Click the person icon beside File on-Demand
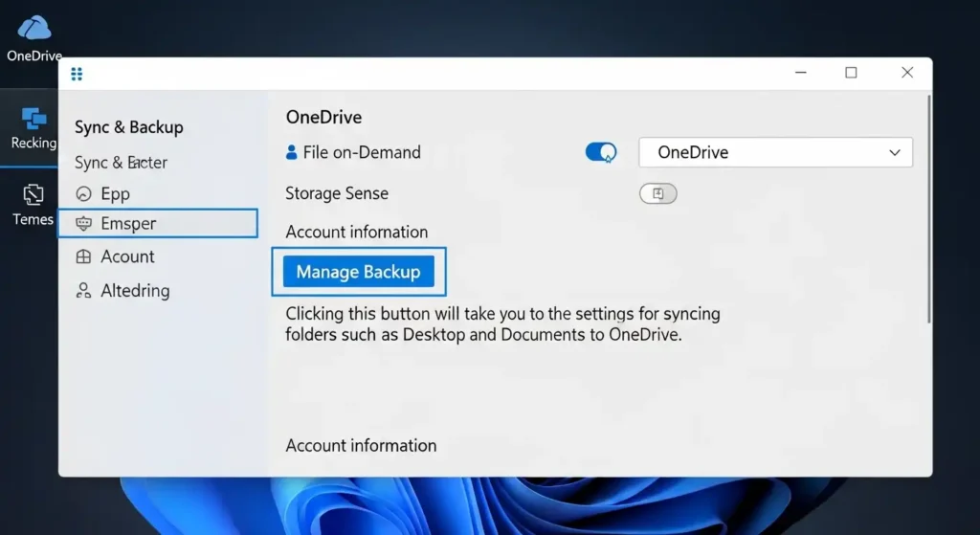 (x=291, y=152)
